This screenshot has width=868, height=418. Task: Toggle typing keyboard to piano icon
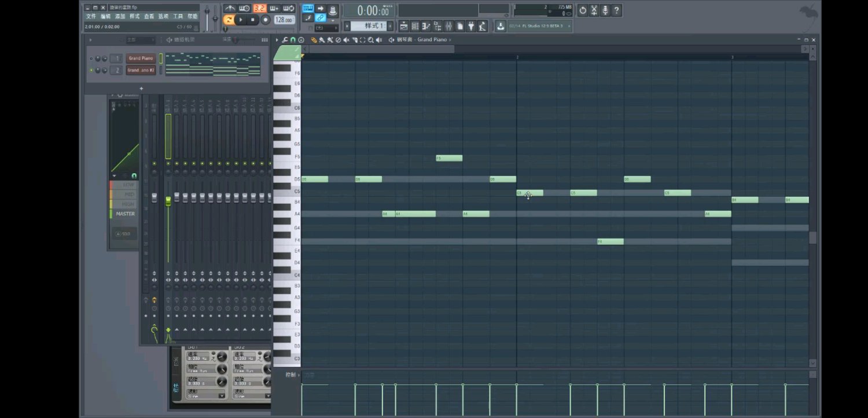pos(308,8)
